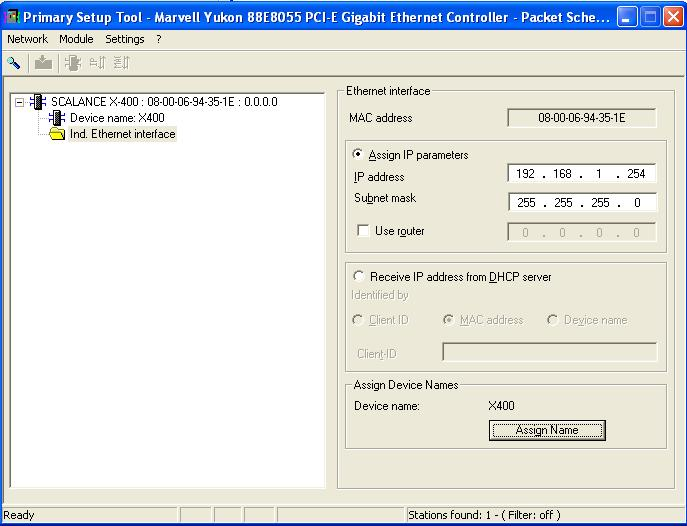Click the 'Ethernet interface' group label
The image size is (687, 526).
point(388,91)
